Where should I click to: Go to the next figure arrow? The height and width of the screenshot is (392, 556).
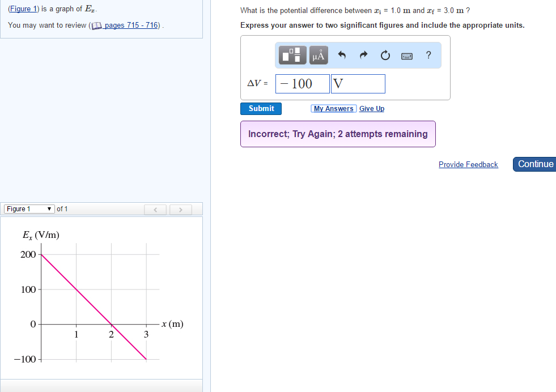180,210
